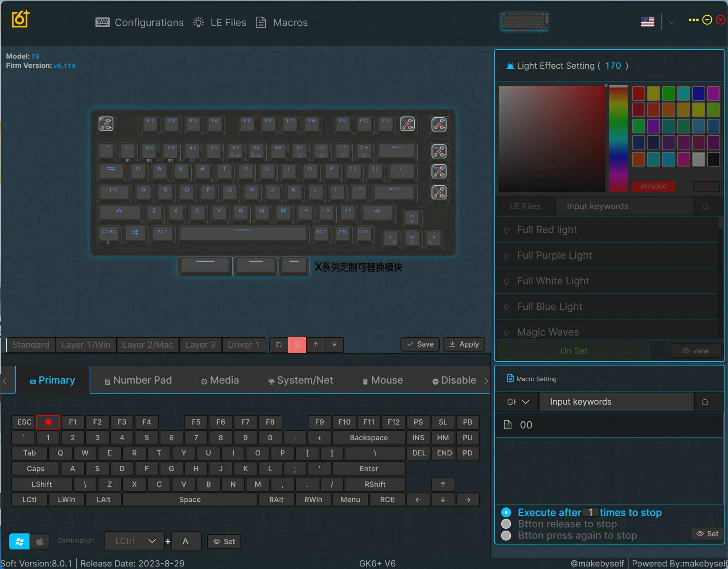Click the Save button
The width and height of the screenshot is (728, 569).
420,344
